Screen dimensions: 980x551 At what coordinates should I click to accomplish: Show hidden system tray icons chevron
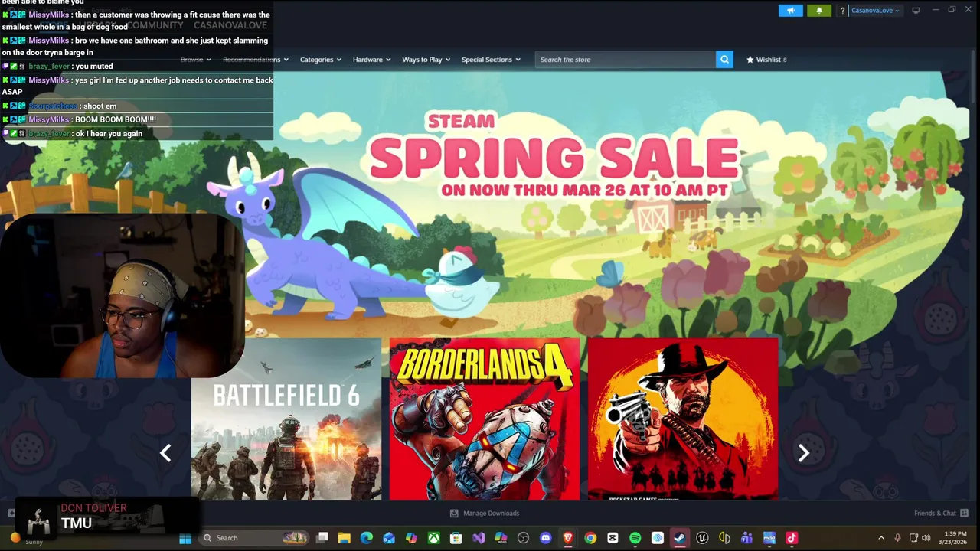pyautogui.click(x=880, y=538)
